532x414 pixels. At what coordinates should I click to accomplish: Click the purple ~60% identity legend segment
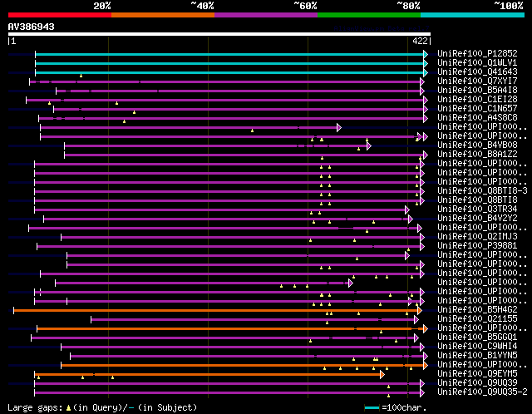pyautogui.click(x=266, y=15)
